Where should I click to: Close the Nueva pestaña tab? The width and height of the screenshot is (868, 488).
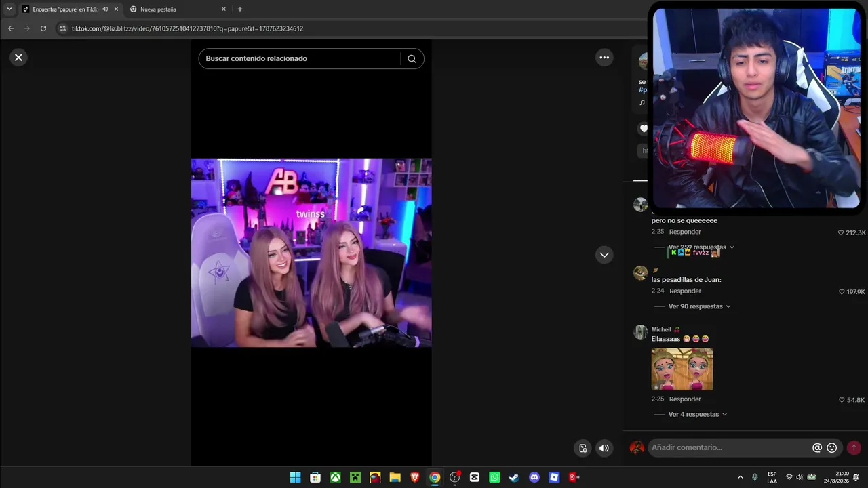(x=224, y=9)
